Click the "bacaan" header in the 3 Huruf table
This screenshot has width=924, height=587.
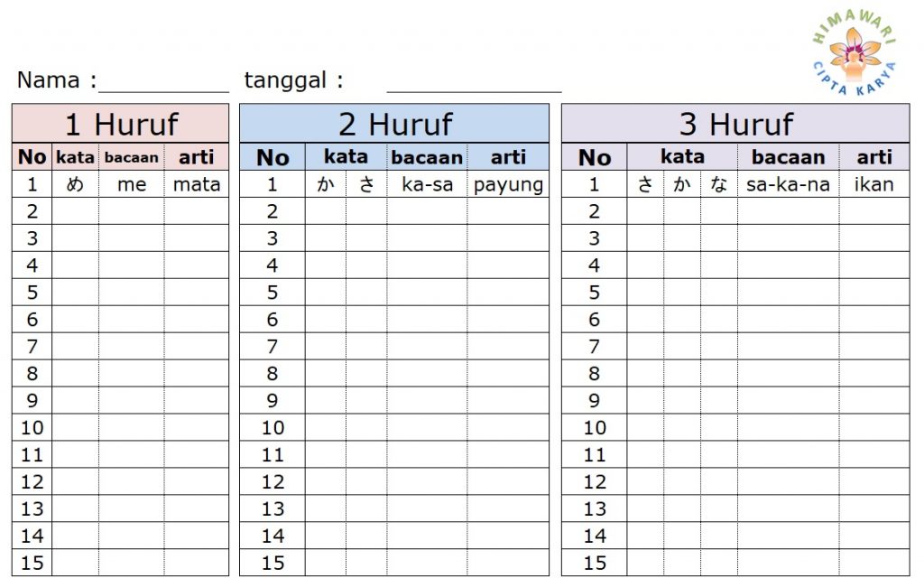(x=788, y=157)
